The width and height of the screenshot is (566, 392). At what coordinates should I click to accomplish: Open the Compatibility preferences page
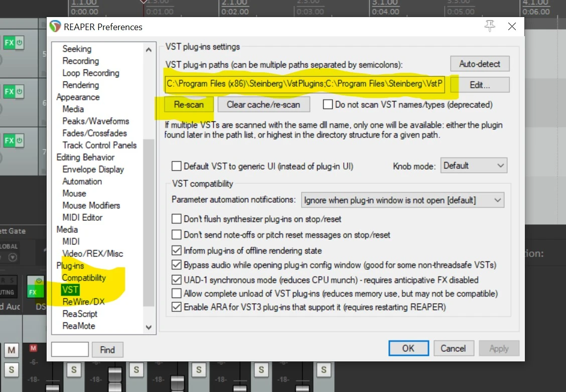[84, 278]
